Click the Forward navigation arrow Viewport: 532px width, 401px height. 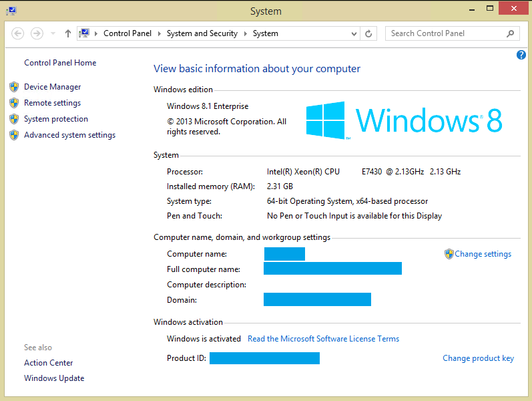point(37,33)
